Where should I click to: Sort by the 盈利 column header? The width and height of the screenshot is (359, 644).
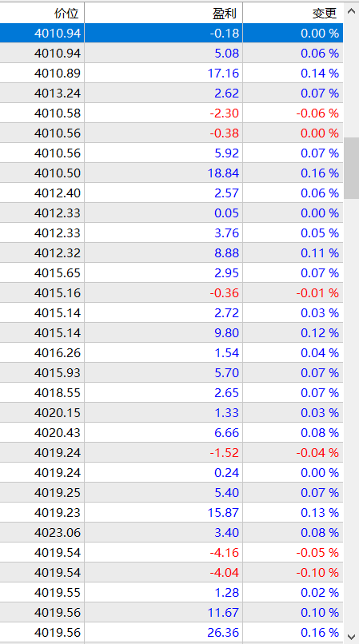pyautogui.click(x=164, y=13)
